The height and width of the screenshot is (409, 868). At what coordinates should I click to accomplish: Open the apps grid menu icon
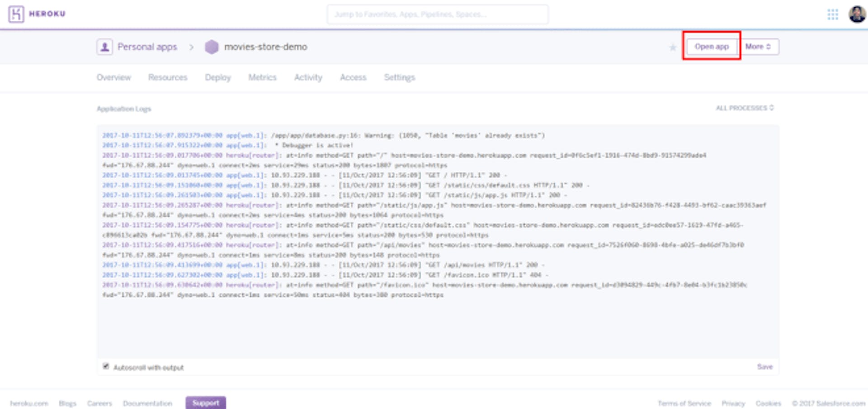pos(833,14)
